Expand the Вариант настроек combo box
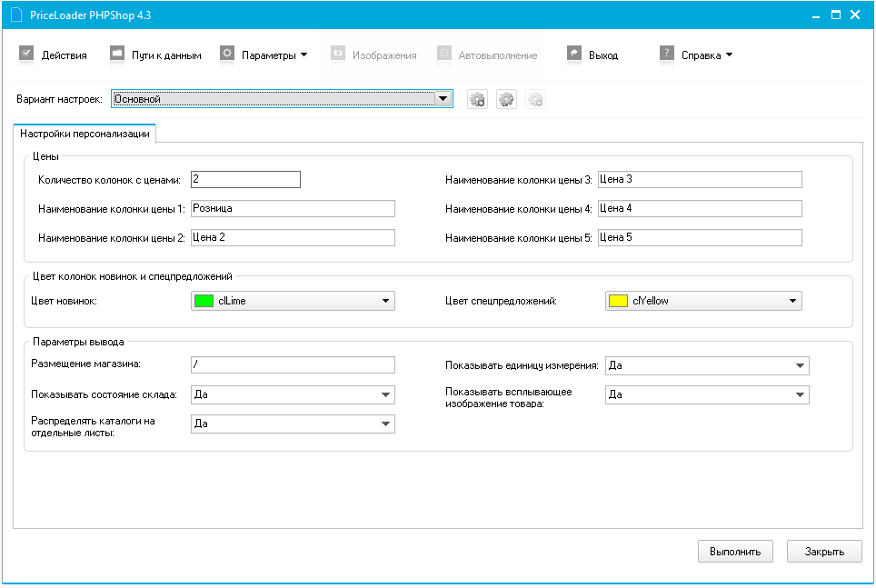 [443, 99]
